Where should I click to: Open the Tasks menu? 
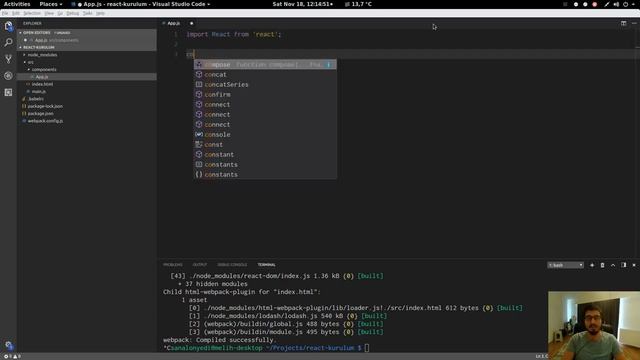pos(88,13)
